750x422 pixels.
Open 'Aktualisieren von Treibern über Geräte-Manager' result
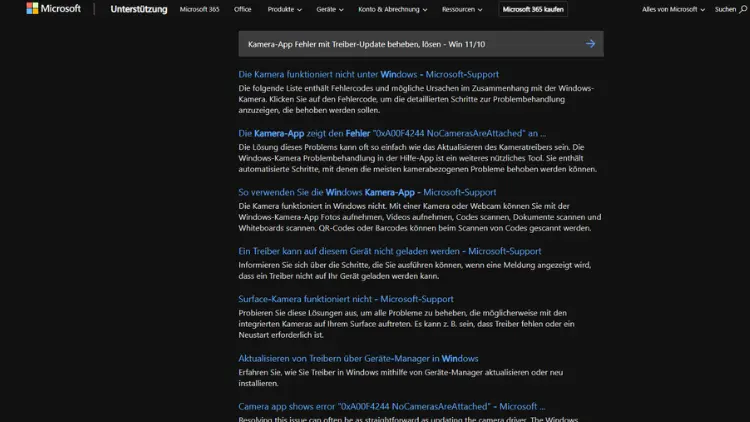click(x=358, y=358)
